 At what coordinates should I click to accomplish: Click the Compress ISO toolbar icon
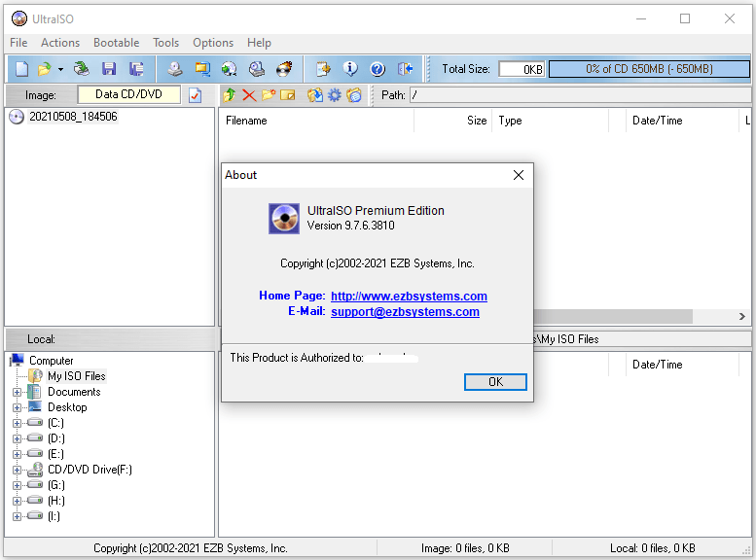[x=202, y=69]
